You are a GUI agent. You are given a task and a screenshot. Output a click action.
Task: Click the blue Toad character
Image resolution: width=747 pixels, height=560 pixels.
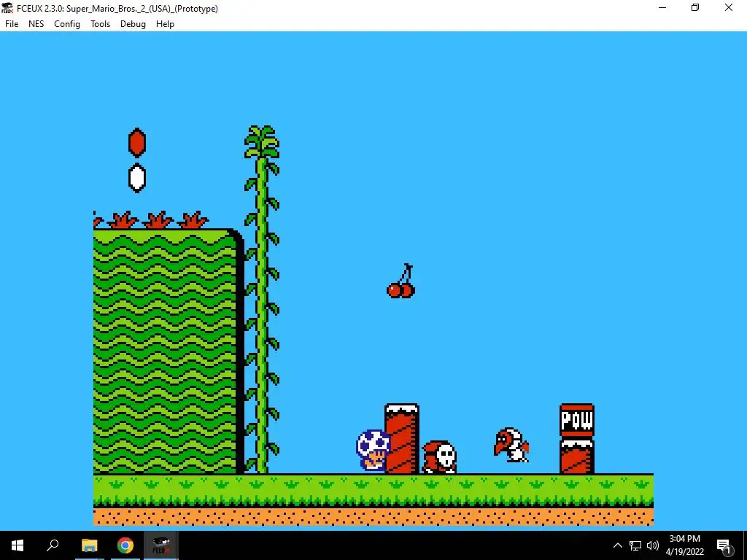tap(373, 451)
